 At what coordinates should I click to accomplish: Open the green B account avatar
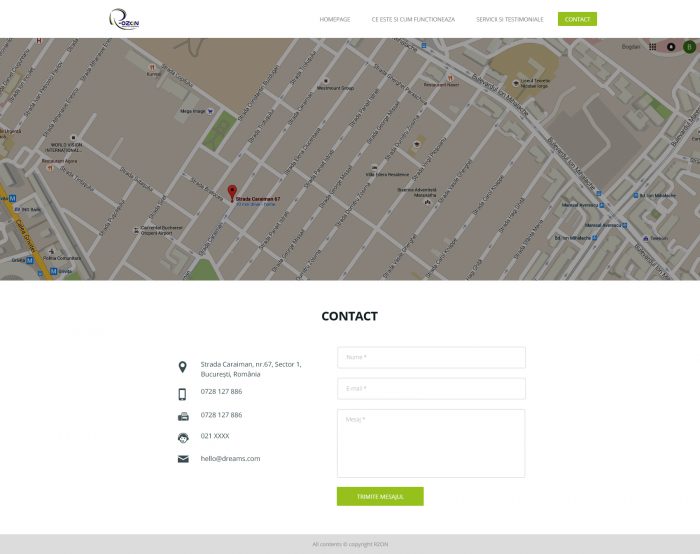[689, 47]
